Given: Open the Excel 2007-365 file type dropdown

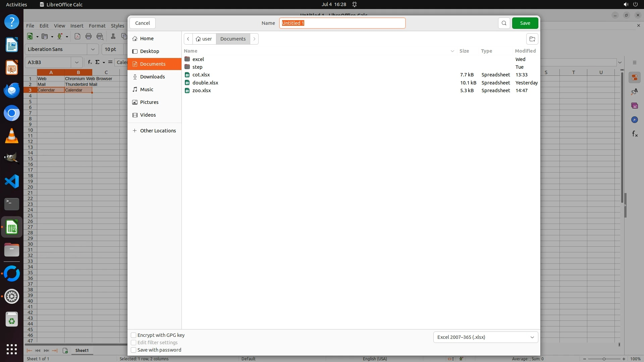Looking at the screenshot, I should pyautogui.click(x=485, y=337).
